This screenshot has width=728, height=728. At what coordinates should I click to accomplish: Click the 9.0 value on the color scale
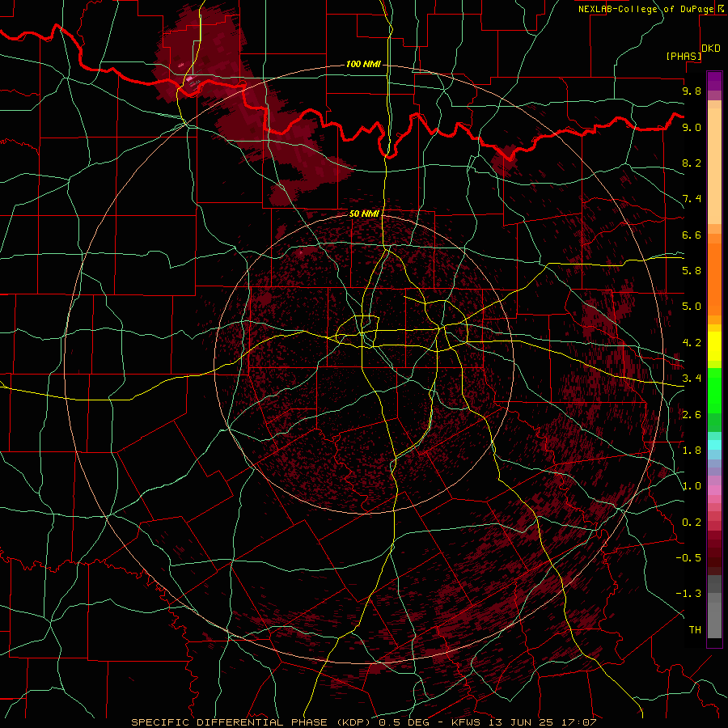(692, 127)
